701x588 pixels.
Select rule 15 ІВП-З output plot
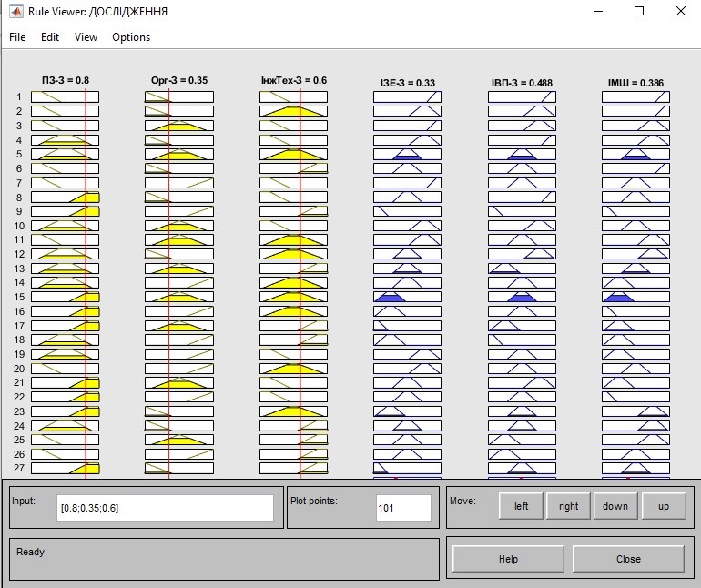point(522,297)
